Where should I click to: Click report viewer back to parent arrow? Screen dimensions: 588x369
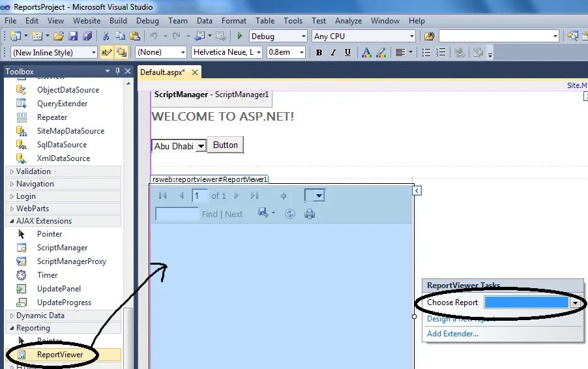click(x=284, y=196)
